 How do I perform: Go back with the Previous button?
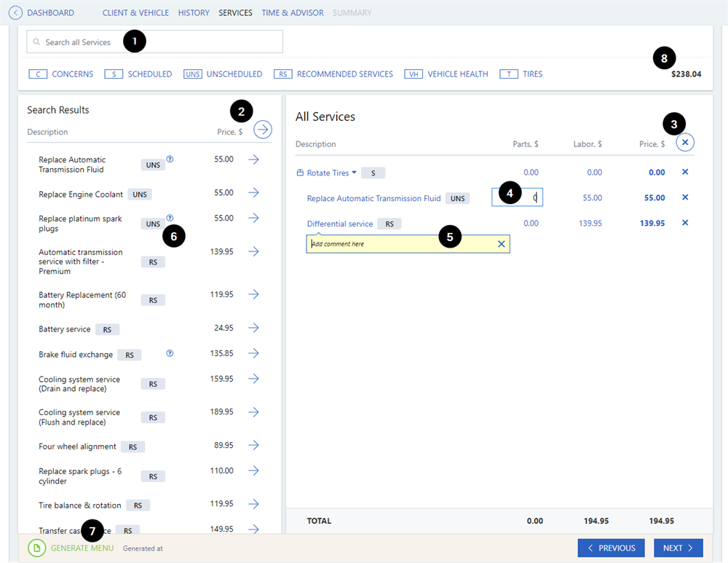click(x=612, y=548)
